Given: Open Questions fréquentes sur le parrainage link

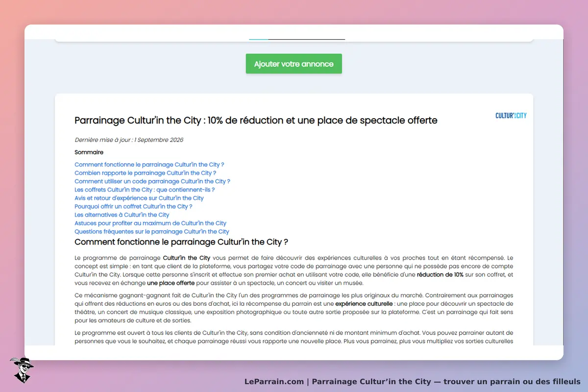Looking at the screenshot, I should pos(152,231).
